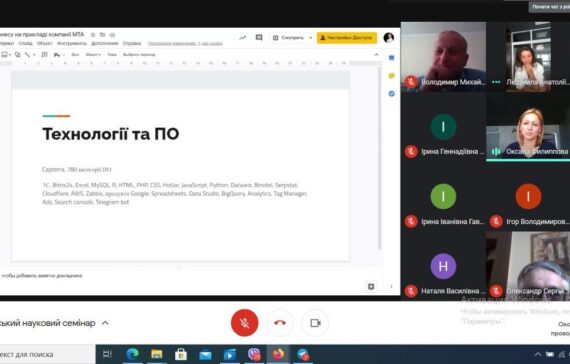
Task: Open Google Keep yellow side panel icon
Action: point(392,76)
